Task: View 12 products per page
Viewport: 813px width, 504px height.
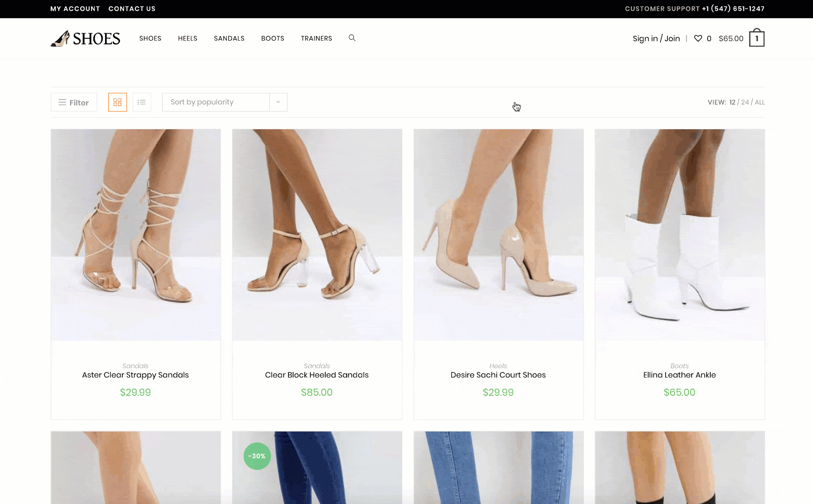Action: click(x=732, y=102)
